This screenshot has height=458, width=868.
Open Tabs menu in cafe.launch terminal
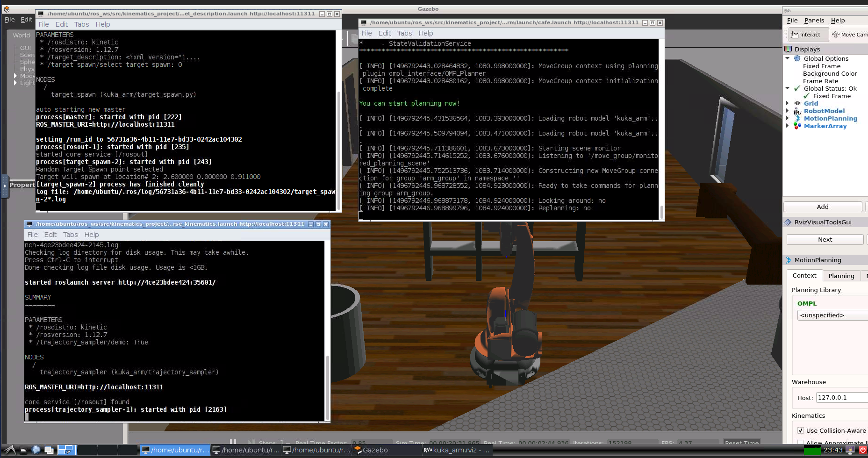[x=405, y=33]
